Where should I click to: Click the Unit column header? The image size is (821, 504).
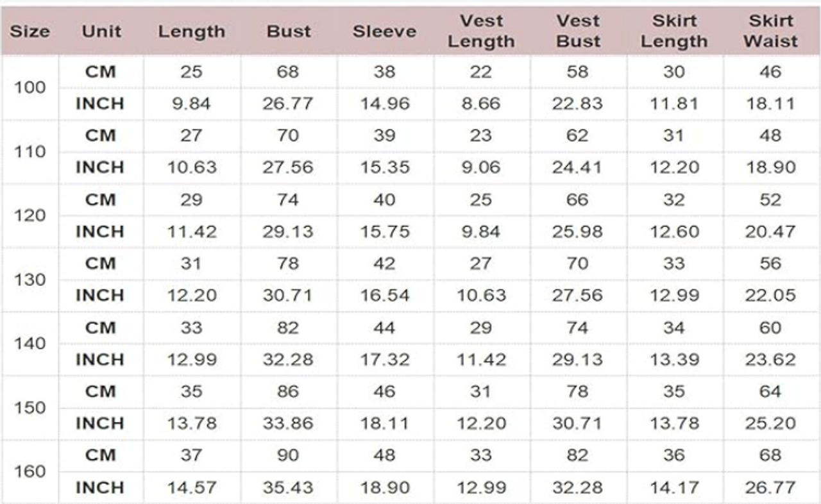point(101,31)
